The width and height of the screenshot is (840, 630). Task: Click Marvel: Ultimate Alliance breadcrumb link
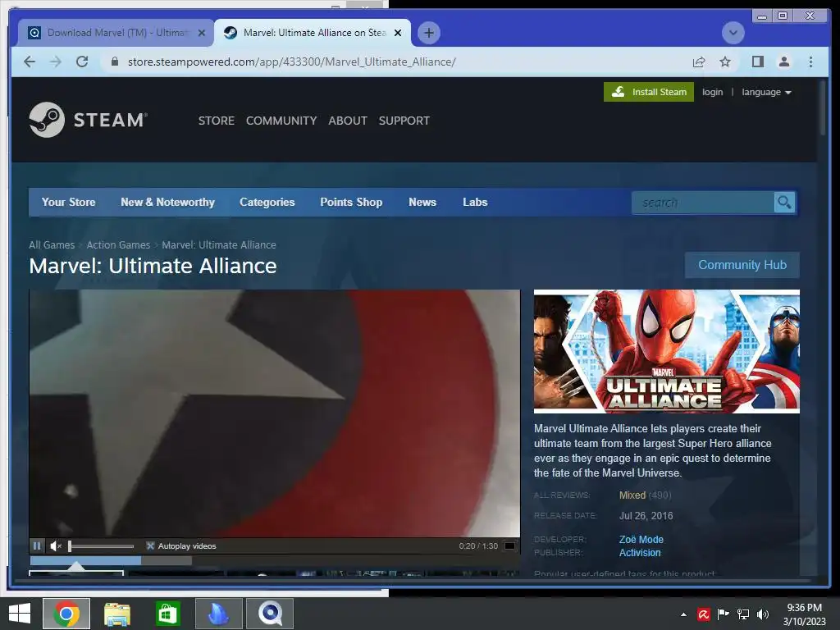(x=219, y=244)
